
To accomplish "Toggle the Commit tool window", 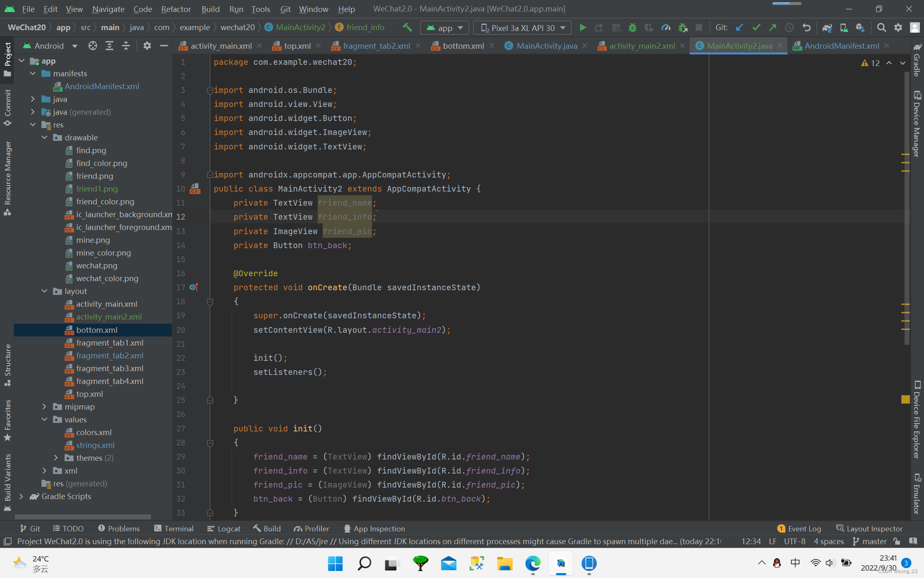I will click(x=7, y=107).
